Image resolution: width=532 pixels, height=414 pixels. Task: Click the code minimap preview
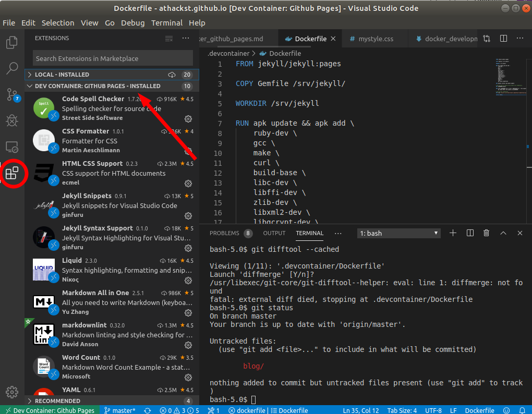coord(511,77)
